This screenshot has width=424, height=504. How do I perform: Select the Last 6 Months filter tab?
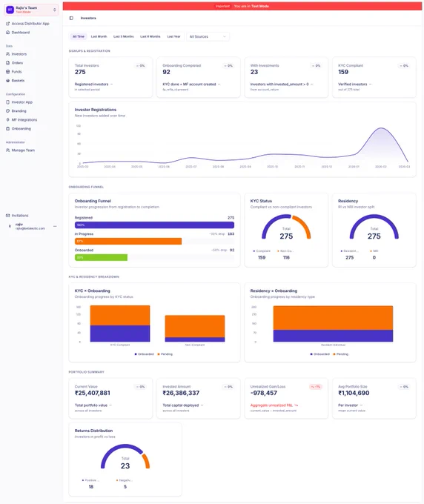click(150, 36)
